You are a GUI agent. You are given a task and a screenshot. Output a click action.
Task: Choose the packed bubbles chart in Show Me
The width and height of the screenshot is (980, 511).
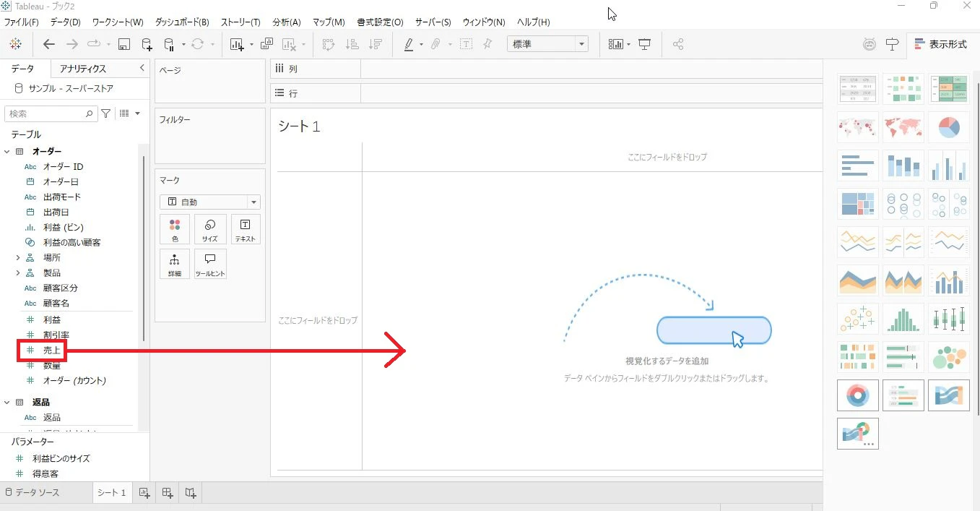click(948, 356)
